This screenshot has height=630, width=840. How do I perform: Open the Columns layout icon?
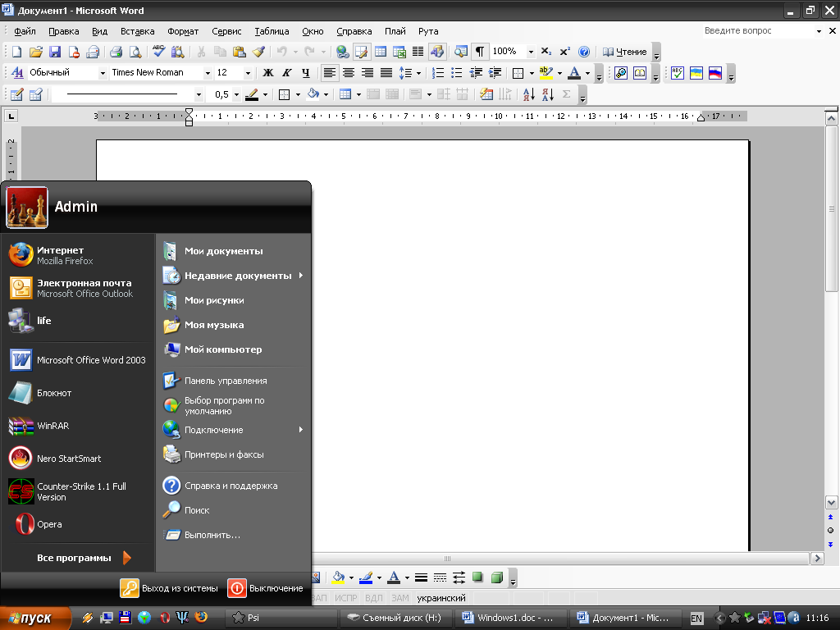click(418, 52)
